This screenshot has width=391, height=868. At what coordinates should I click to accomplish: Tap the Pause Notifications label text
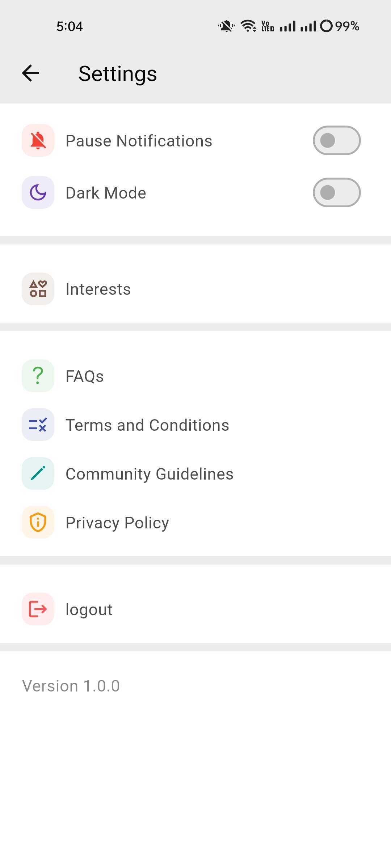[139, 141]
